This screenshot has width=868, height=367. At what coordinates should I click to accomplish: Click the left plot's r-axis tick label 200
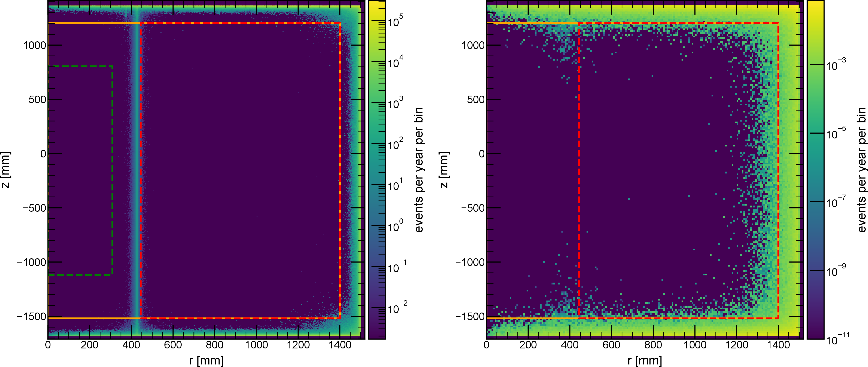(x=90, y=345)
